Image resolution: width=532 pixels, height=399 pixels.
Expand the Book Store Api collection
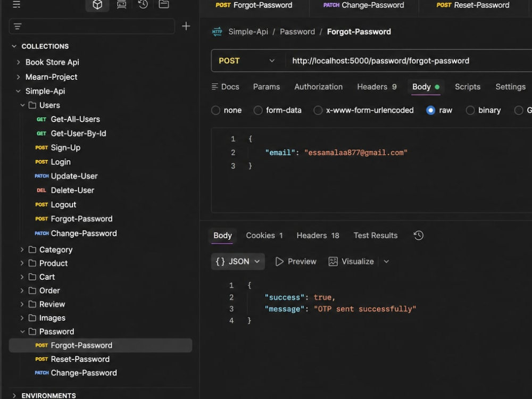click(x=18, y=62)
